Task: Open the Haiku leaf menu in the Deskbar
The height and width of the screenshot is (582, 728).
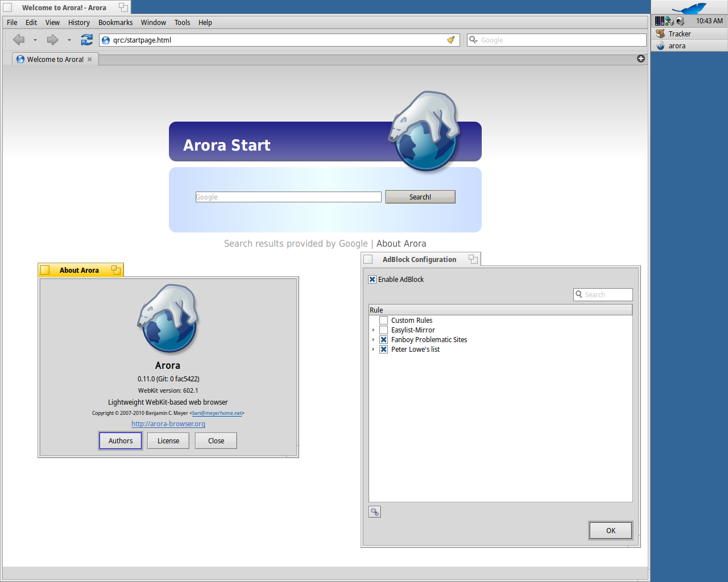Action: point(689,8)
